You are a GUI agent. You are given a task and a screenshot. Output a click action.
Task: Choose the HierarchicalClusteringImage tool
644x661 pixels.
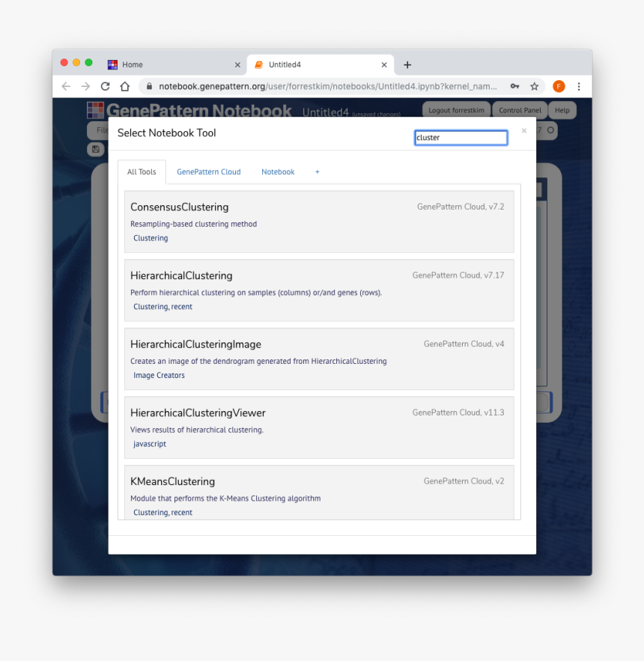tap(319, 359)
